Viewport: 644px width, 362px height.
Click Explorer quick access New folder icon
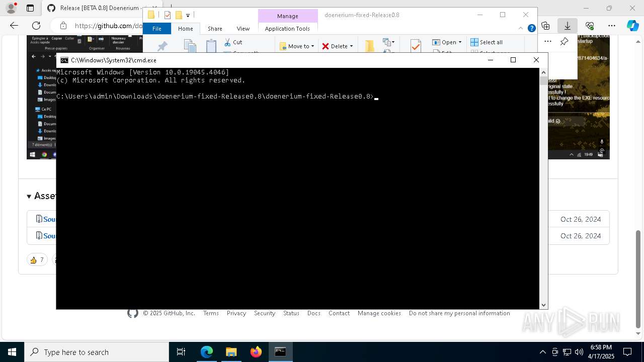[x=179, y=15]
